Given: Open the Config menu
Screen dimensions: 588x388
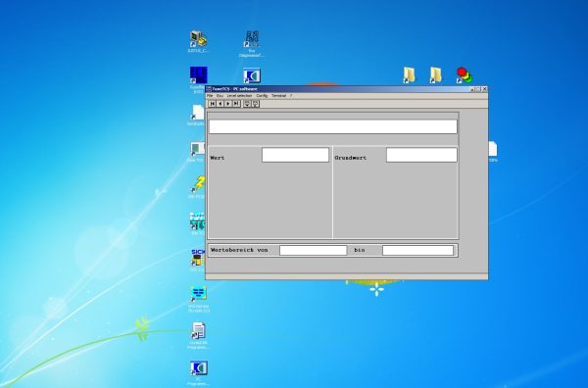Looking at the screenshot, I should [x=262, y=96].
